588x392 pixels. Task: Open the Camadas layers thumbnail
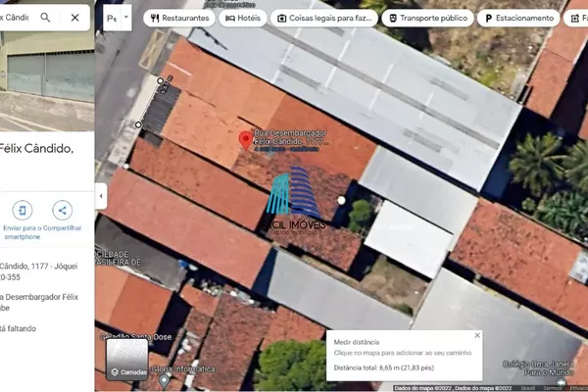coord(126,360)
